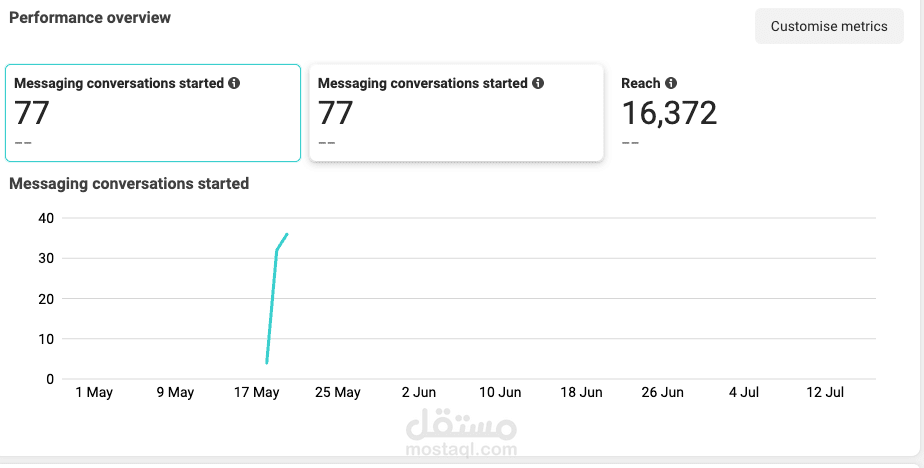
Task: Click the 12 Jul date label
Action: 826,393
